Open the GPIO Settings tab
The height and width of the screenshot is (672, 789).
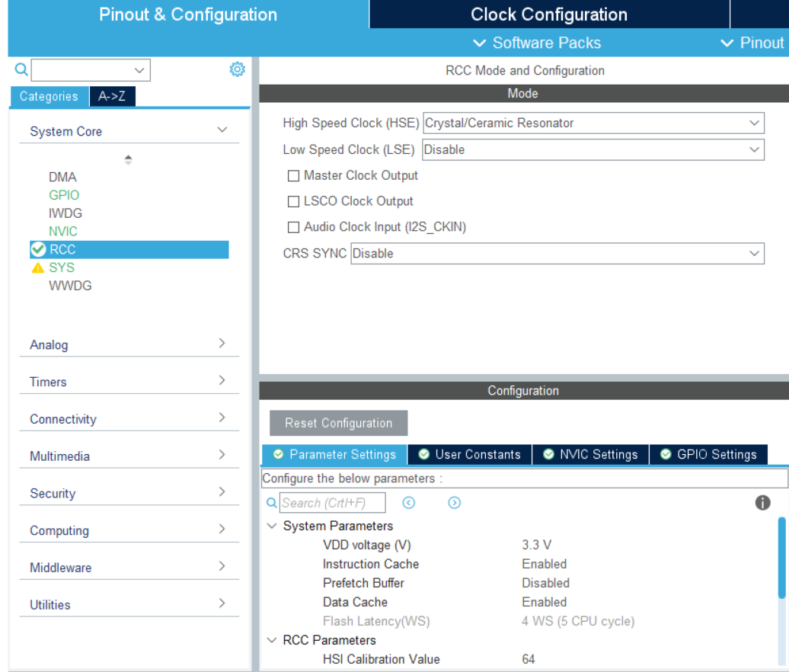(x=708, y=455)
